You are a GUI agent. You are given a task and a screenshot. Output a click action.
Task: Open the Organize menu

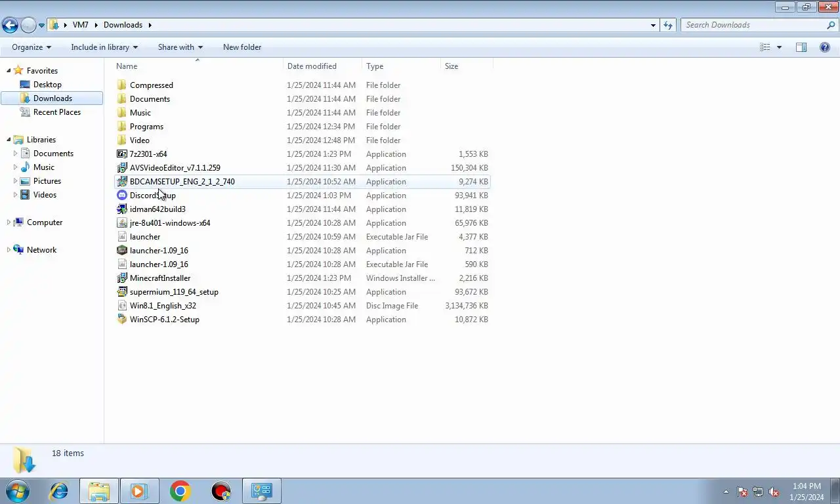click(31, 47)
